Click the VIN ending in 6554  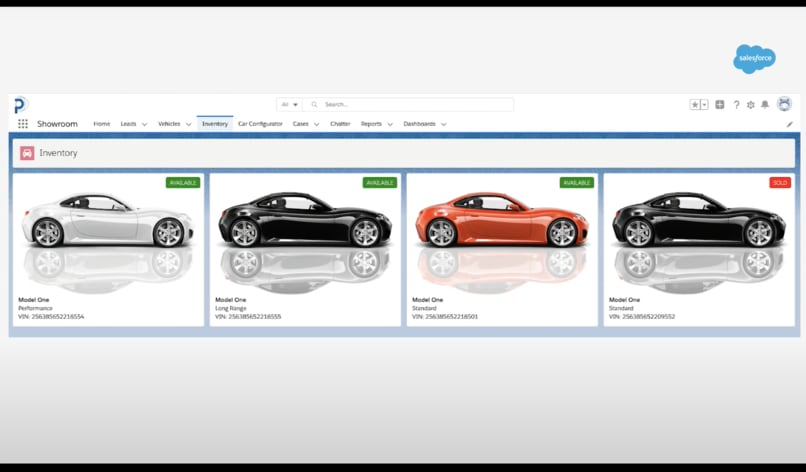(x=51, y=317)
